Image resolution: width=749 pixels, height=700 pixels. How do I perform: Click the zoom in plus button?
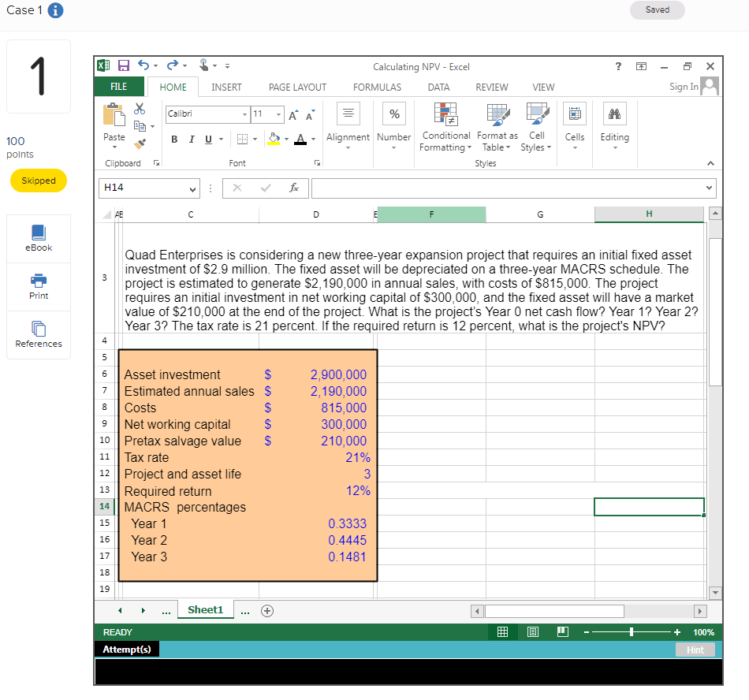677,632
